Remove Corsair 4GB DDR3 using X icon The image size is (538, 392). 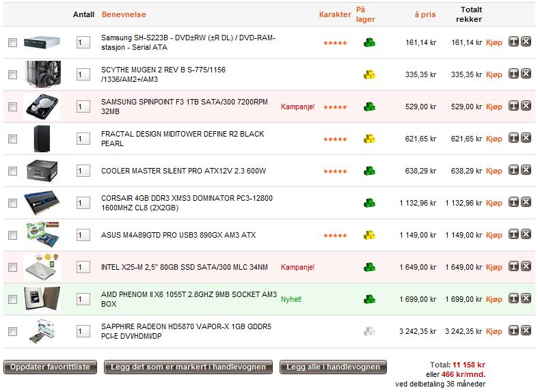point(526,202)
